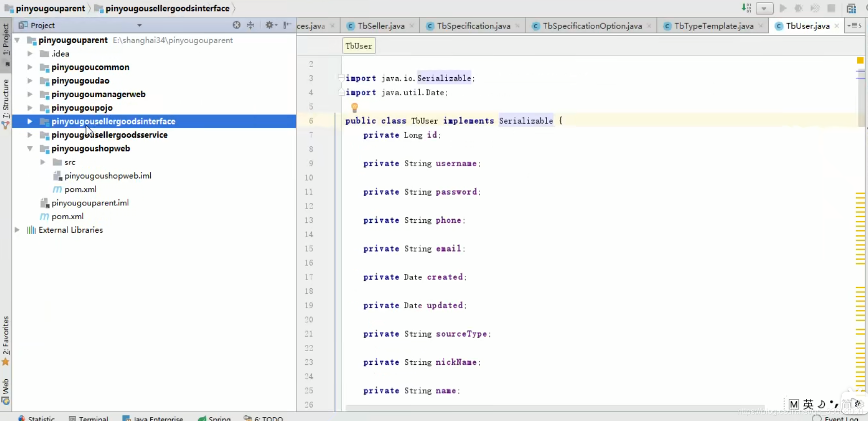Click the intention light bulb icon

pos(355,107)
